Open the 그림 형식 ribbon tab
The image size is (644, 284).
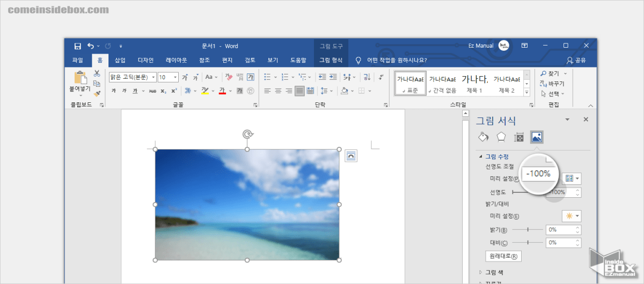click(331, 60)
